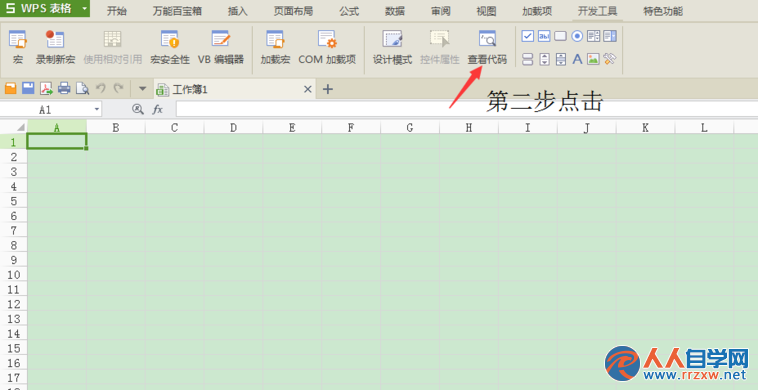
Task: Select column A header
Action: coord(57,128)
